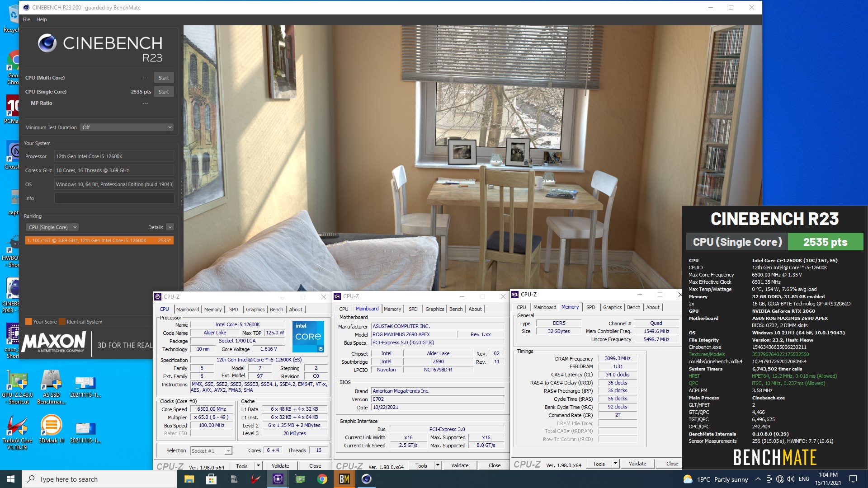This screenshot has height=488, width=868.
Task: Click the Cinebench logo in the title bar
Action: click(x=26, y=7)
